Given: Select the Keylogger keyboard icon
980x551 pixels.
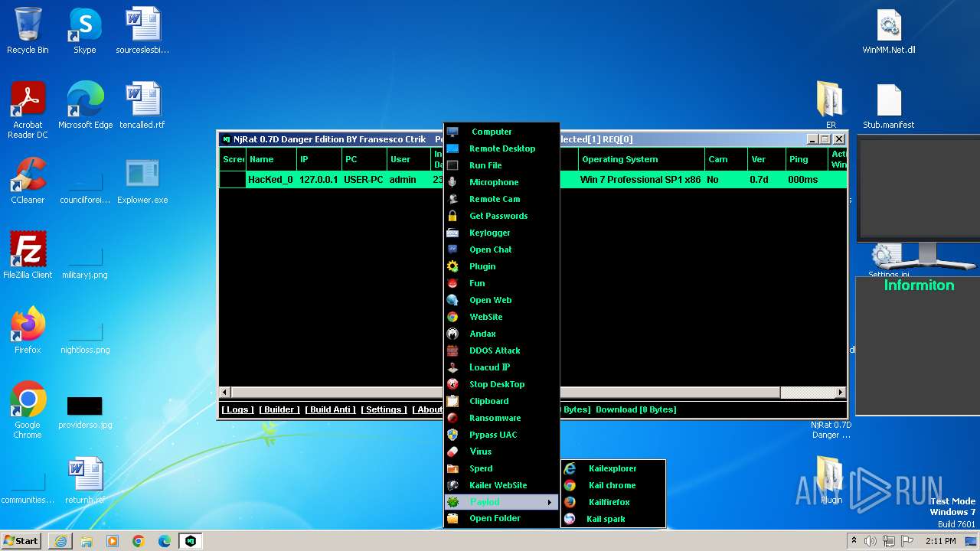Looking at the screenshot, I should (452, 233).
